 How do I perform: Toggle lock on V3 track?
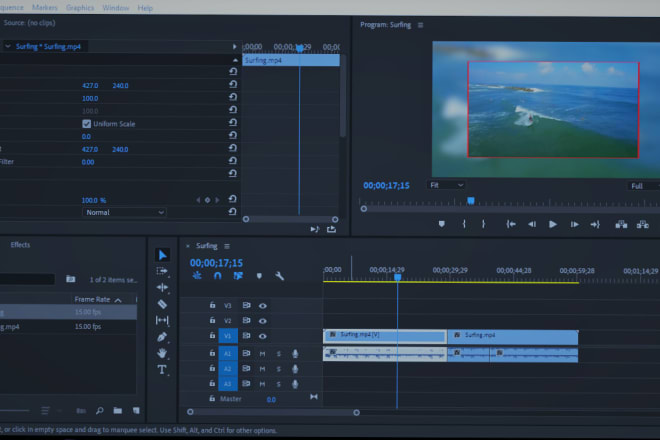[213, 305]
